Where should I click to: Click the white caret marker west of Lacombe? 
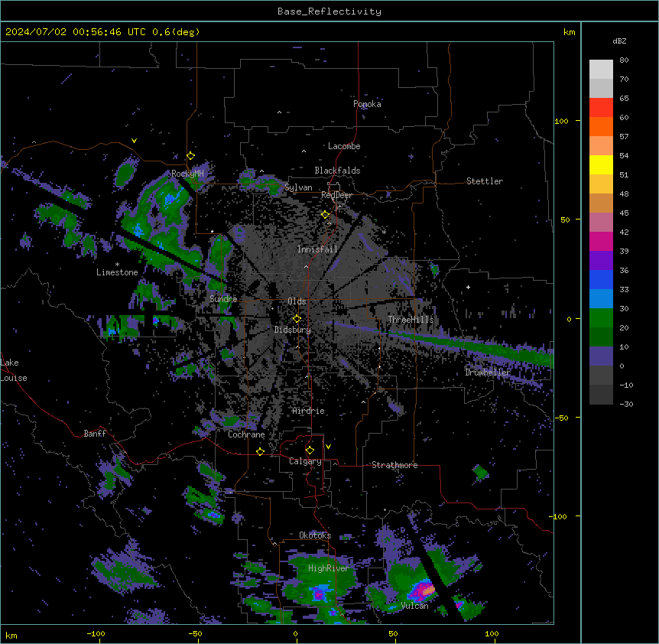tap(304, 151)
